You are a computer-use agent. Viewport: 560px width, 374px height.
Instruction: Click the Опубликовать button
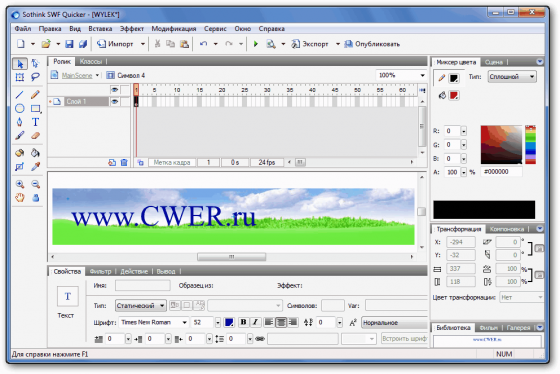tap(372, 44)
